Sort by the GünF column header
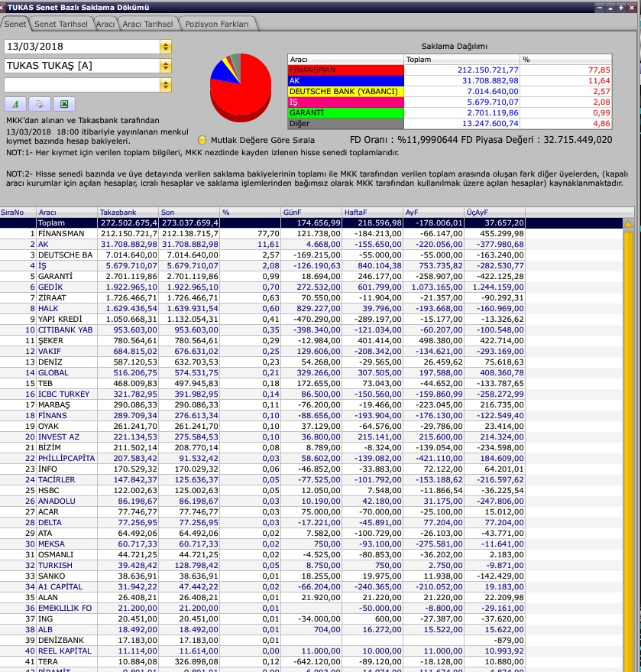Screen dimensions: 641x672 click(311, 212)
